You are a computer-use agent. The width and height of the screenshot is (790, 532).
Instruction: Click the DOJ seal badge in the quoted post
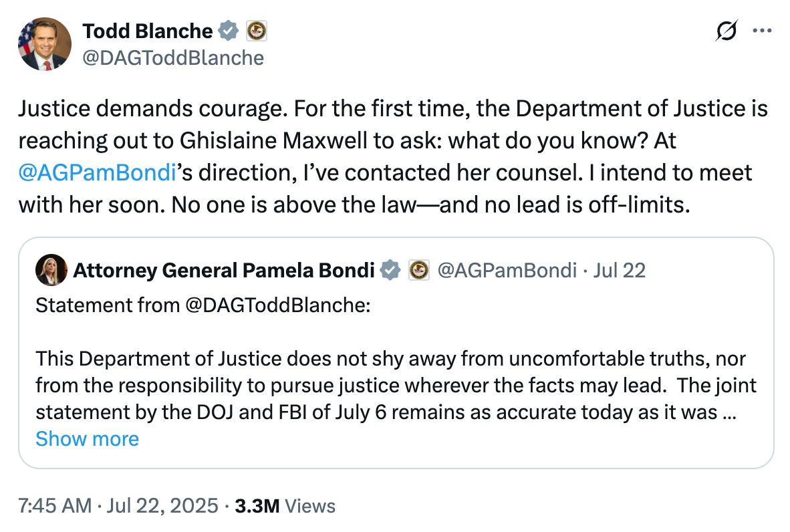click(x=418, y=270)
